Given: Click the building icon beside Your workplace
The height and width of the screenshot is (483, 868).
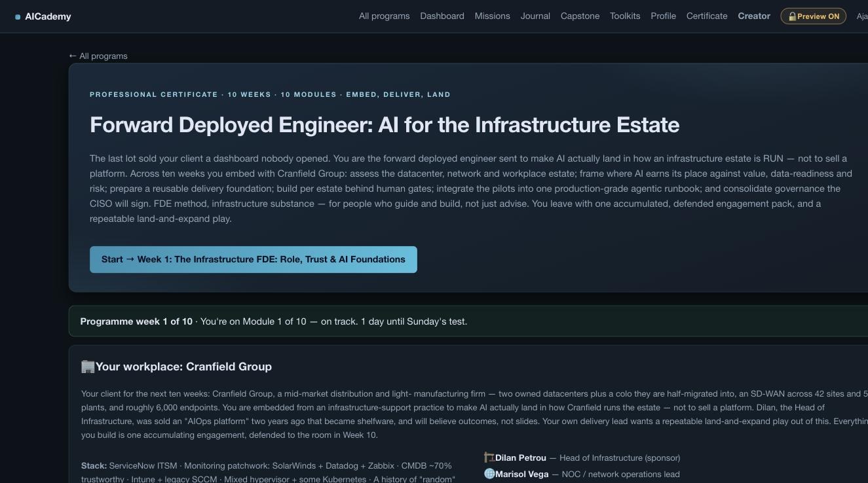Looking at the screenshot, I should (x=88, y=367).
